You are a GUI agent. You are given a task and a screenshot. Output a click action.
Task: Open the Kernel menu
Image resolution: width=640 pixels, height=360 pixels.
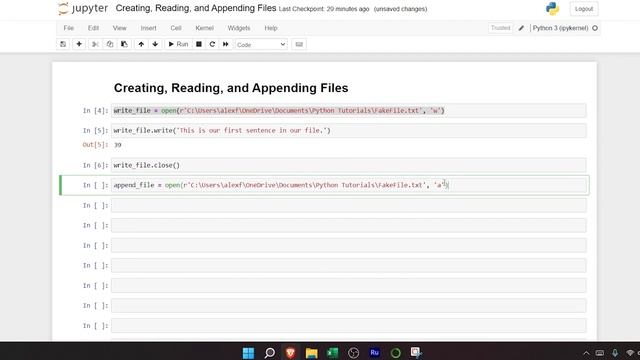point(204,28)
